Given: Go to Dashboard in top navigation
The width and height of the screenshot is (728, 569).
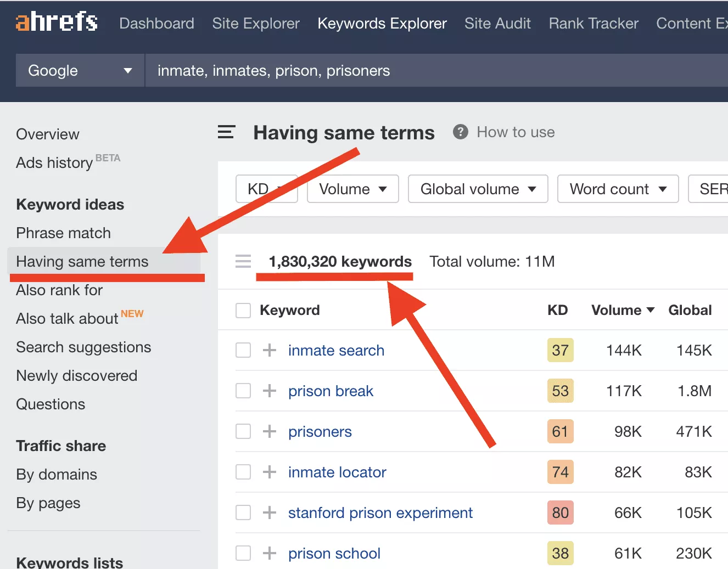Looking at the screenshot, I should (156, 23).
